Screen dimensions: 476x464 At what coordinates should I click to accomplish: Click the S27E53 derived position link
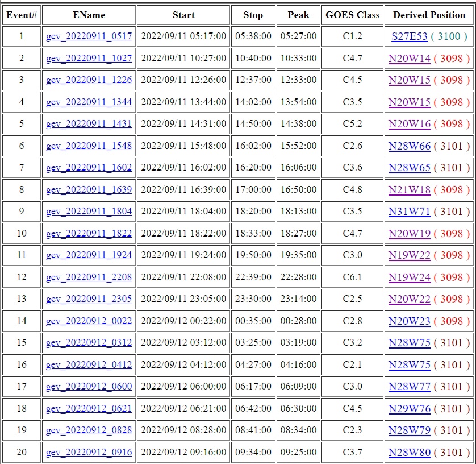pos(409,36)
